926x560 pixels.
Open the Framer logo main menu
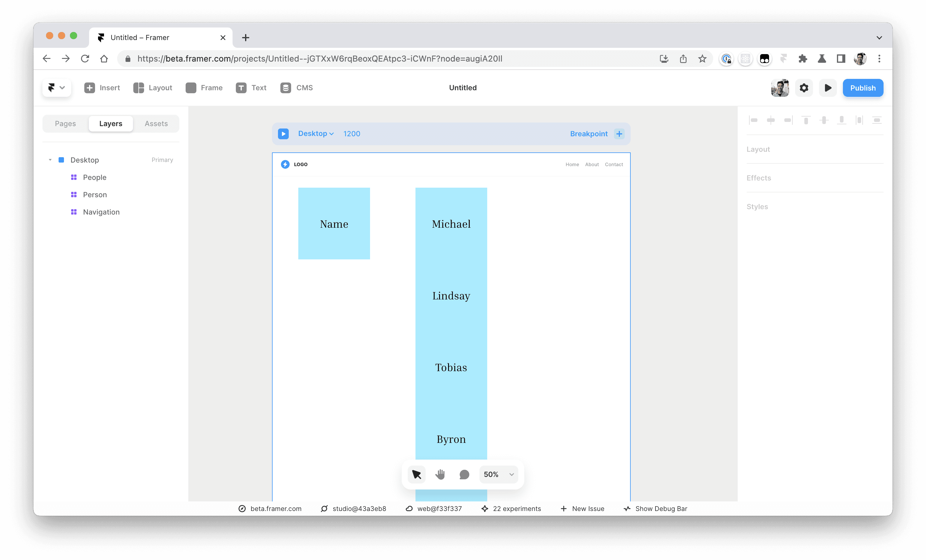(56, 88)
